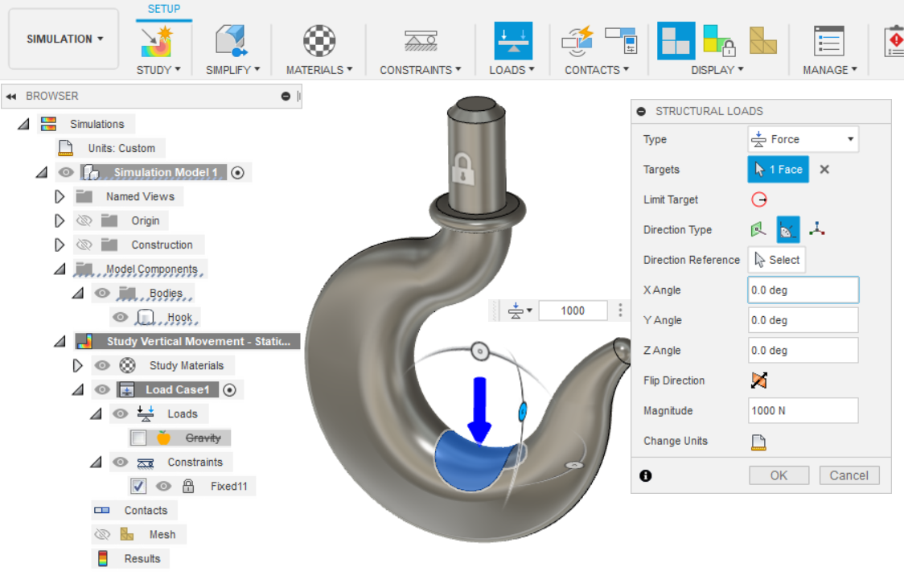Confirm the load with the OK button
The width and height of the screenshot is (904, 588).
(778, 475)
